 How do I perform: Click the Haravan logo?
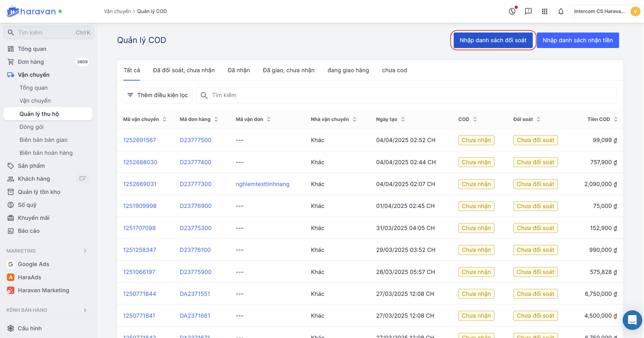31,11
